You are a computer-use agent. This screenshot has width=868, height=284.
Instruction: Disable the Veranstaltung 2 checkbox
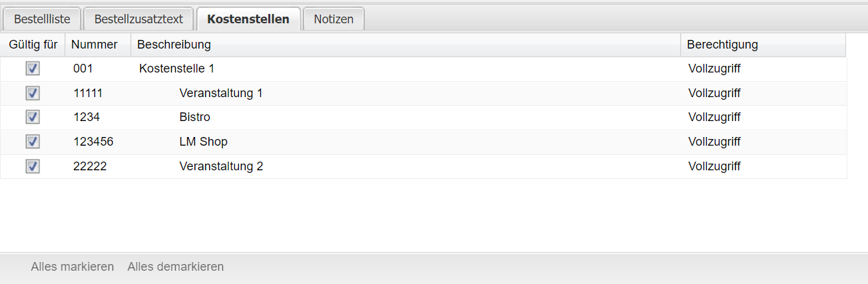[x=33, y=166]
